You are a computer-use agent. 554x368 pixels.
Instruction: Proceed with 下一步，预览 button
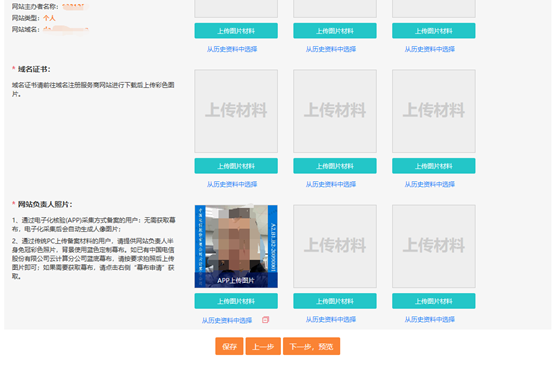coord(312,346)
